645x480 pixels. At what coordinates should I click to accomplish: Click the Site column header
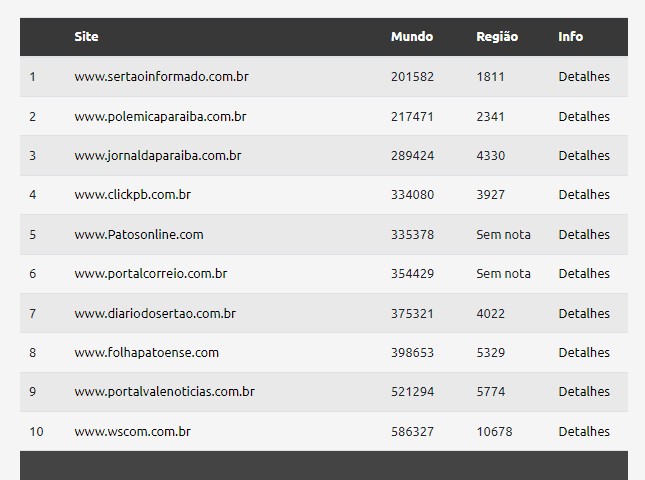[x=86, y=37]
